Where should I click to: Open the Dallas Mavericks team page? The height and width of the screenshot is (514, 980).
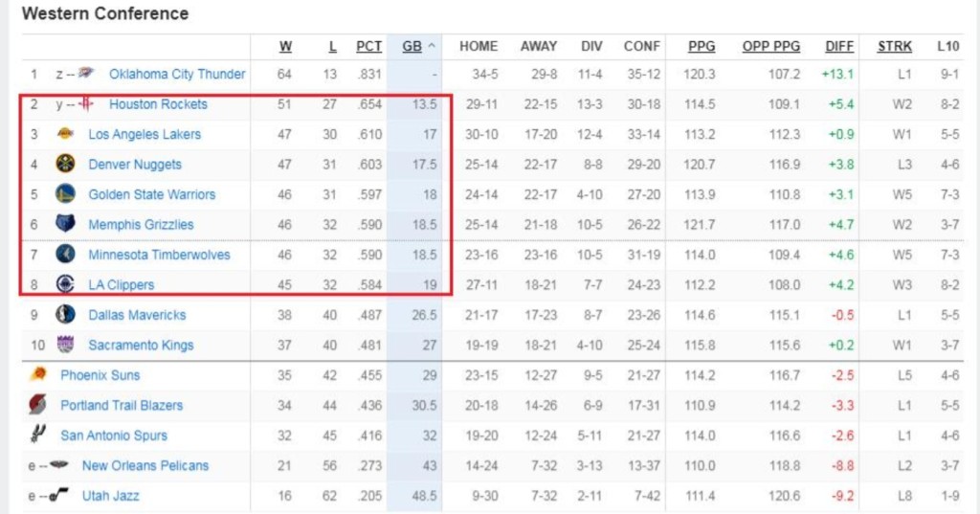pyautogui.click(x=137, y=315)
